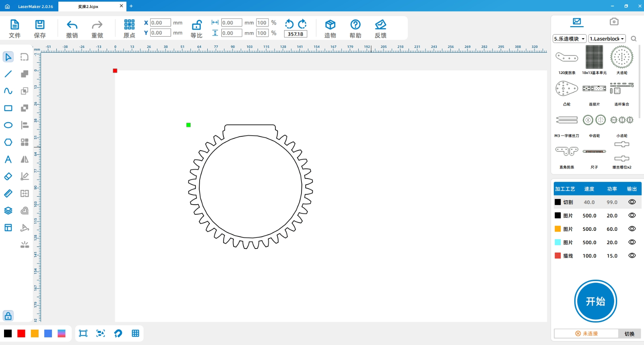Choose the eraser tool
The height and width of the screenshot is (345, 644).
tap(8, 177)
